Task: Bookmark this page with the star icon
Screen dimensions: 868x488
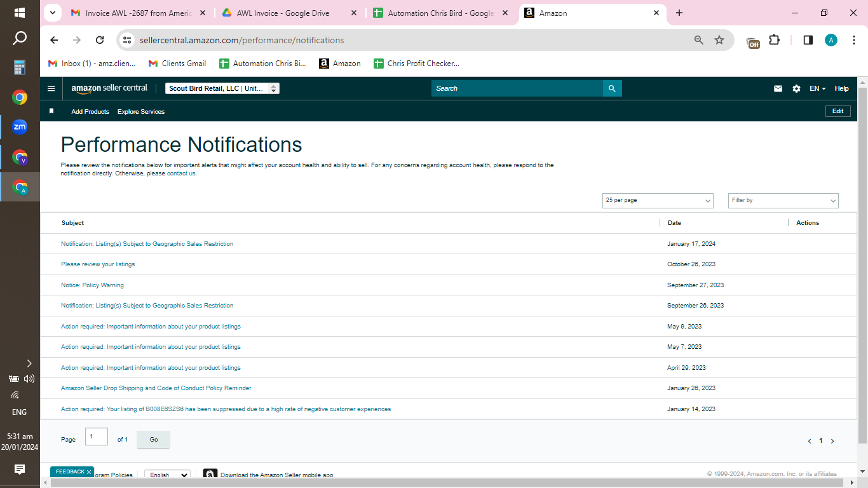Action: 719,40
